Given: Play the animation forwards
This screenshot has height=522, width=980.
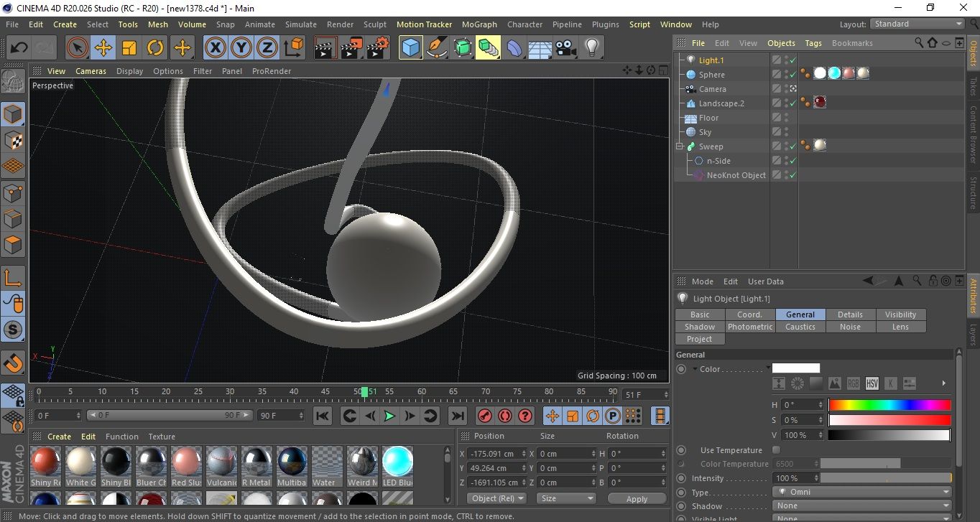Looking at the screenshot, I should pyautogui.click(x=389, y=416).
